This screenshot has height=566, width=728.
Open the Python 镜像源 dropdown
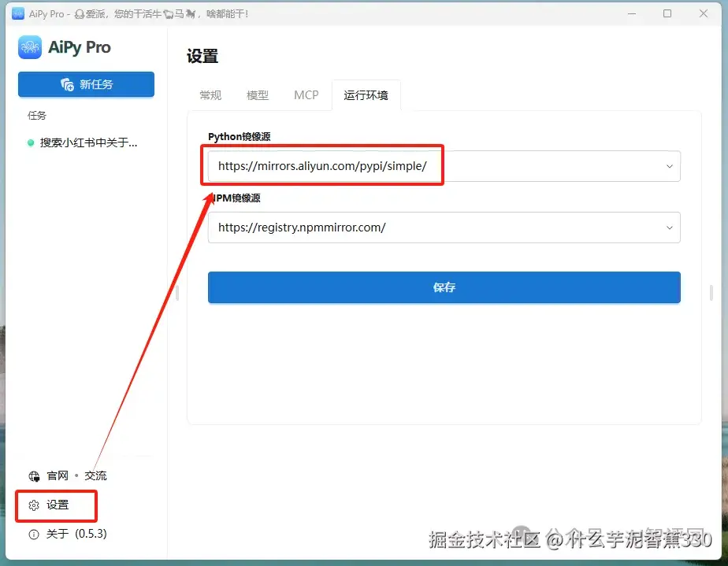(x=670, y=166)
